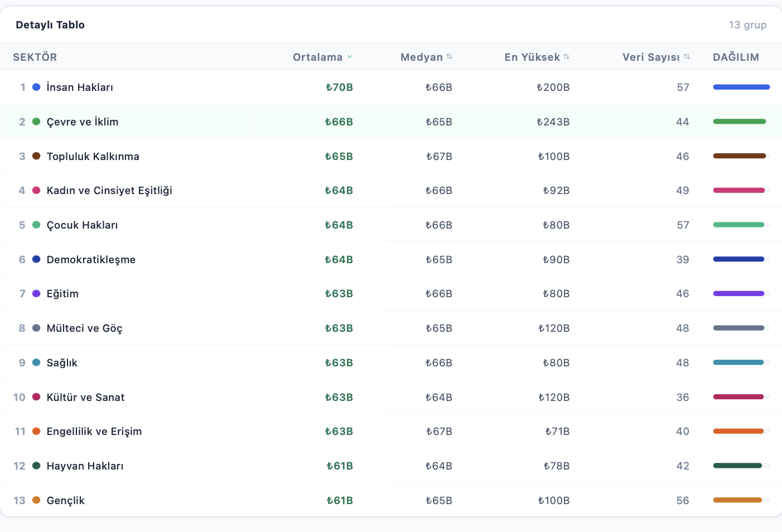The height and width of the screenshot is (532, 782).
Task: Open the Sağlık sector row
Action: click(x=391, y=362)
